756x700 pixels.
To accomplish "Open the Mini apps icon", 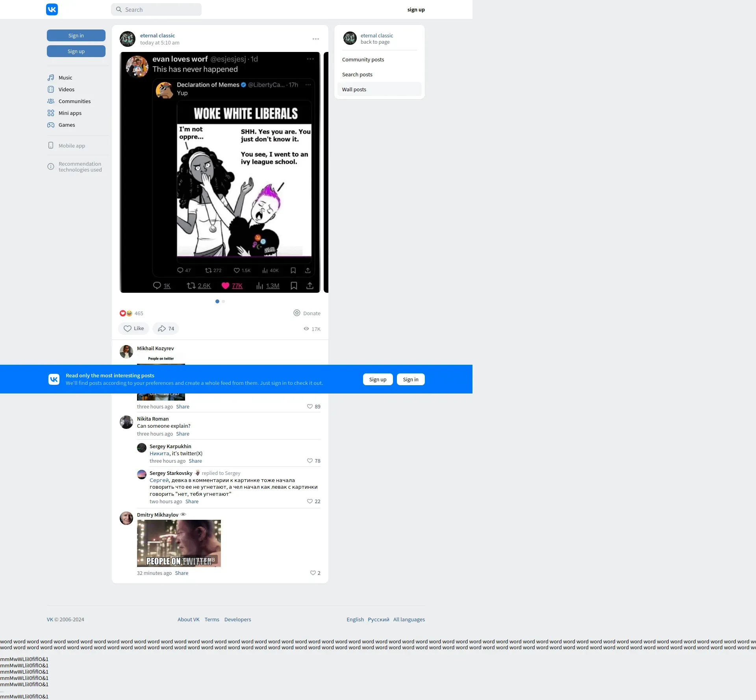I will point(51,113).
